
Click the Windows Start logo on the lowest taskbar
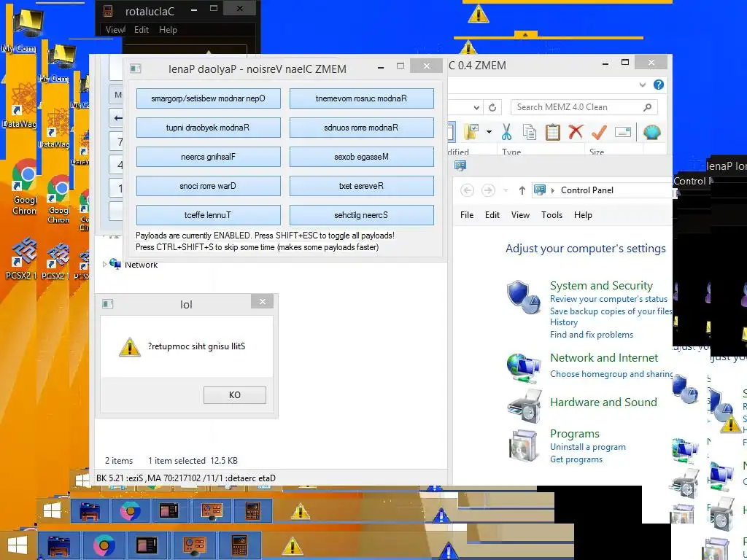(x=18, y=545)
